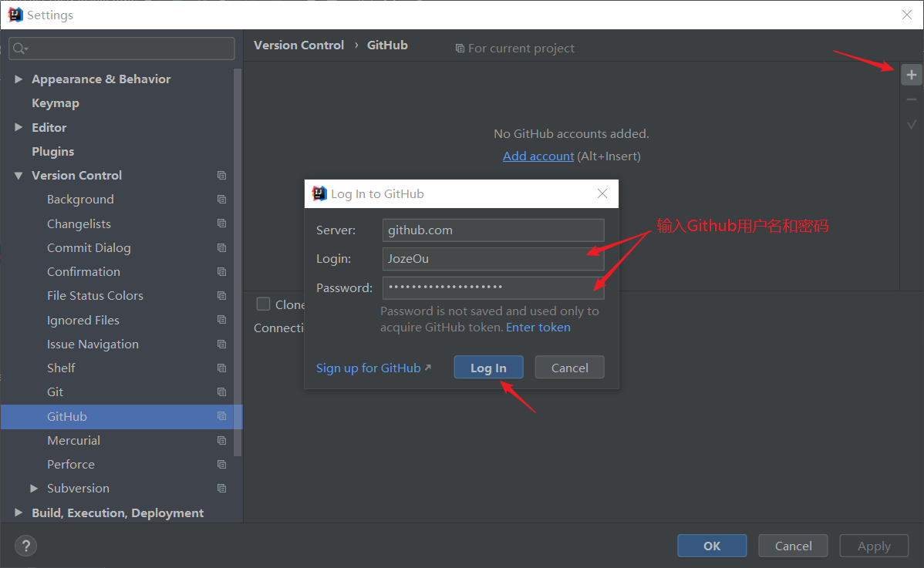The height and width of the screenshot is (568, 924).
Task: Select Git settings page
Action: coord(55,392)
